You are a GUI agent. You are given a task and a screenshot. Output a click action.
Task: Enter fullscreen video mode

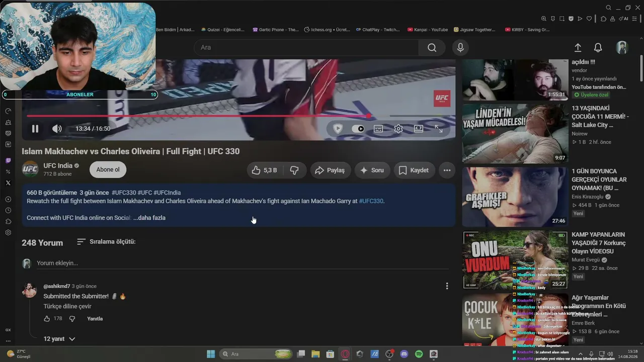(439, 129)
